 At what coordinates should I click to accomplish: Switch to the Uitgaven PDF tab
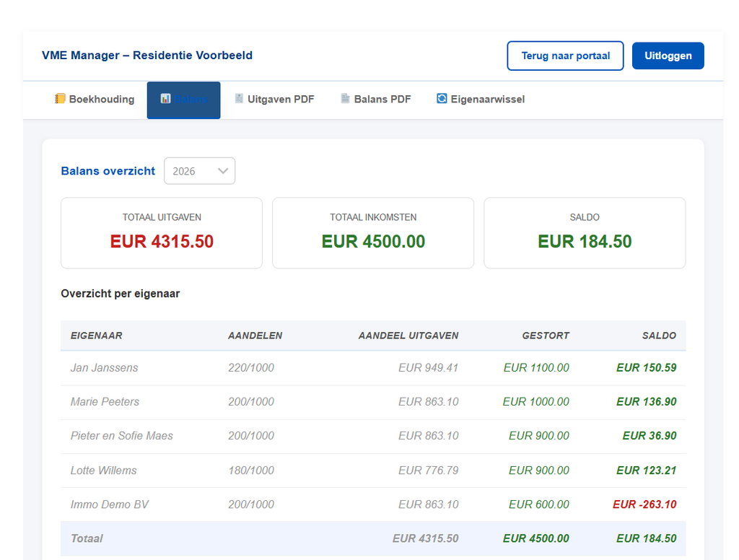(274, 100)
